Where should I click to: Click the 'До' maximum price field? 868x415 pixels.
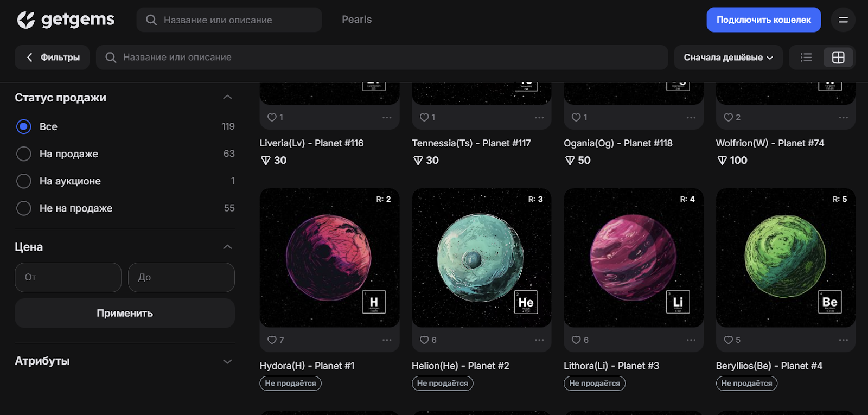pyautogui.click(x=181, y=278)
